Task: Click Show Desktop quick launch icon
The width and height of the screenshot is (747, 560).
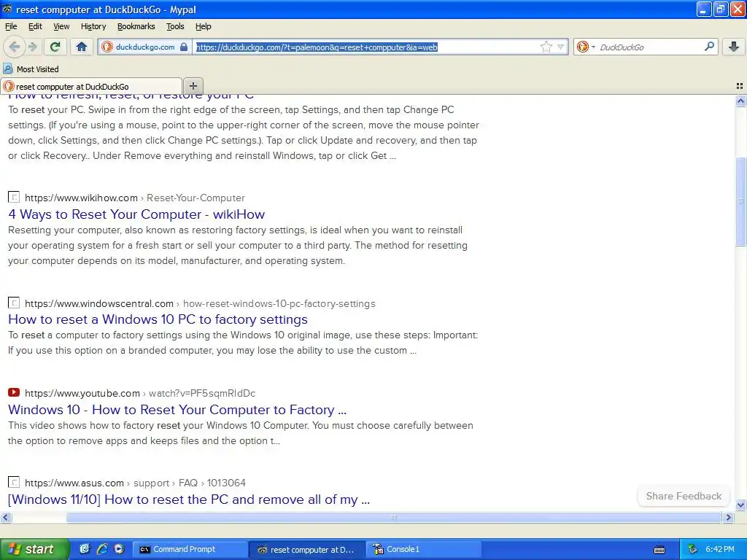Action: tap(85, 549)
